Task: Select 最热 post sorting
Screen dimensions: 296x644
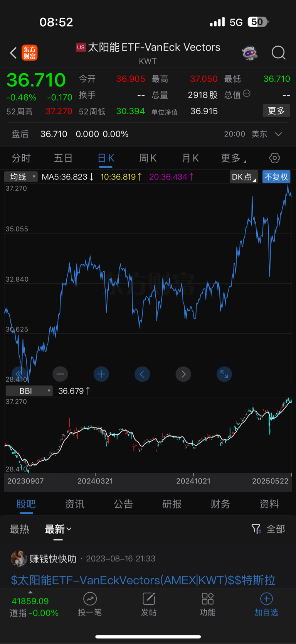Action: [20, 529]
